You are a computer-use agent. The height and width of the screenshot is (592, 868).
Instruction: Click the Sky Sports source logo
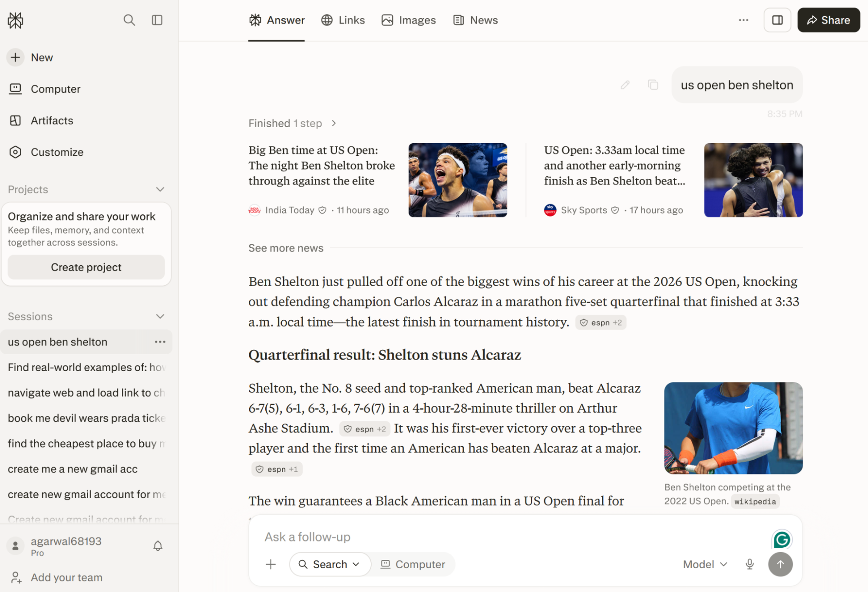[x=550, y=210]
